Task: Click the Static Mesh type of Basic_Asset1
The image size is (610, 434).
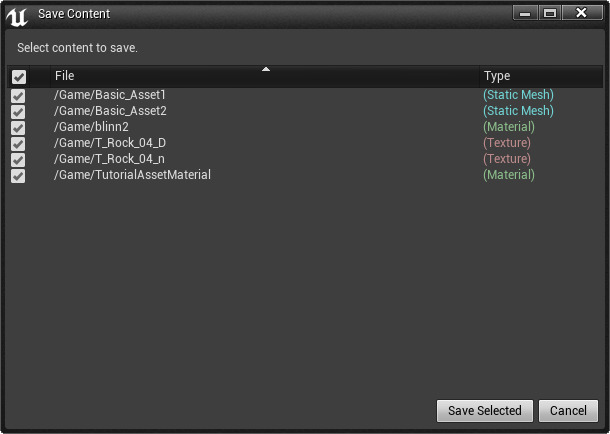Action: 518,95
